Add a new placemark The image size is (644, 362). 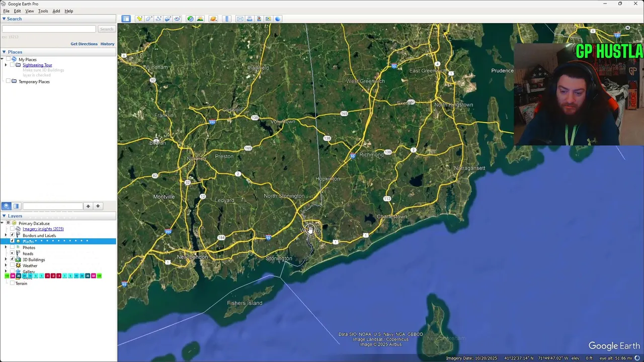click(x=139, y=19)
